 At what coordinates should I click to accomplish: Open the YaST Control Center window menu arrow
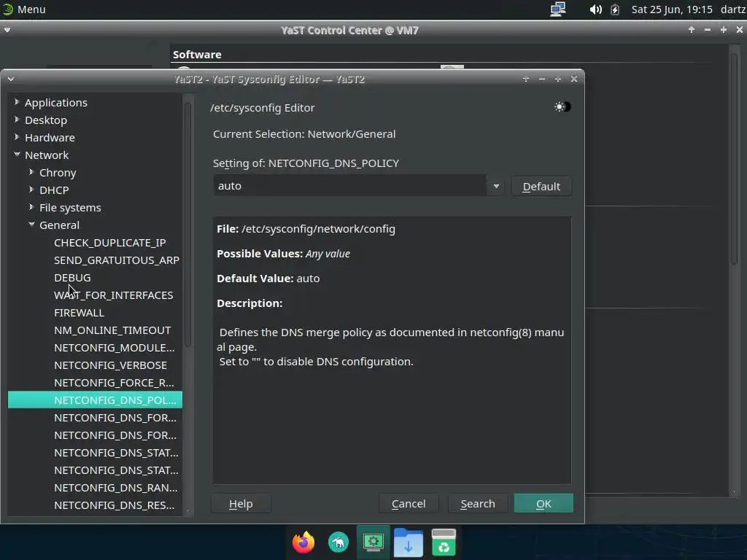(x=7, y=30)
